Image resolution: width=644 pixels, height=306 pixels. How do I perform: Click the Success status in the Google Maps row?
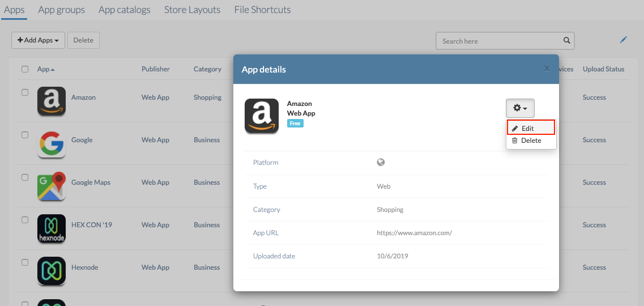click(x=594, y=182)
